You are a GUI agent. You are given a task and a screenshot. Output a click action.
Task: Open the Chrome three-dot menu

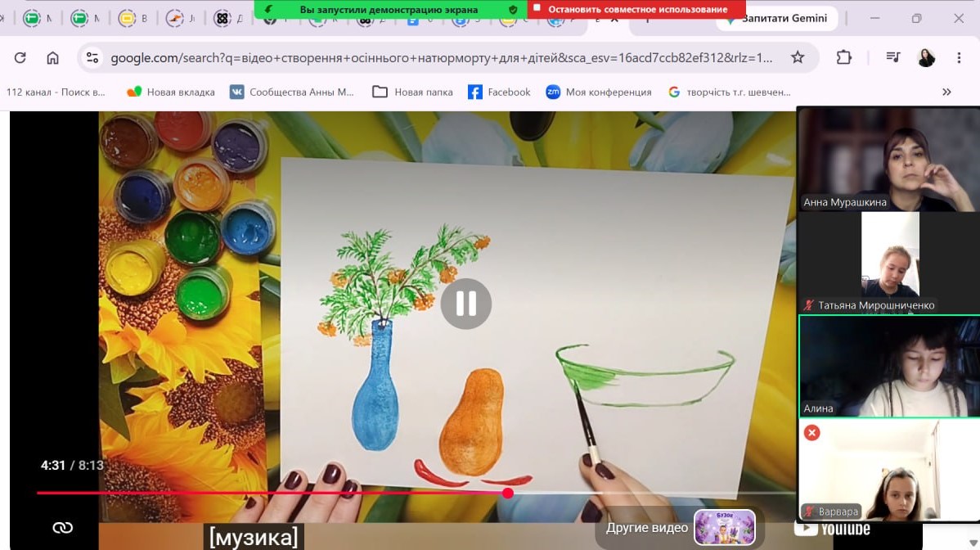[959, 57]
